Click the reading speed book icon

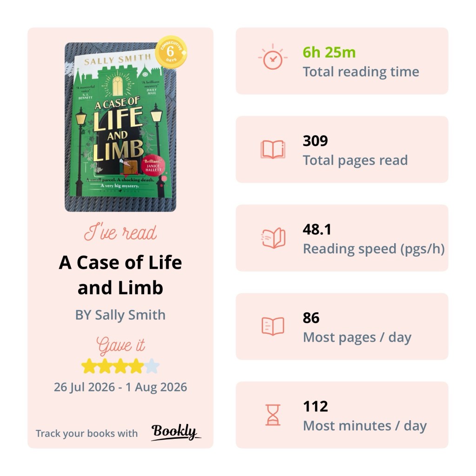(x=273, y=238)
